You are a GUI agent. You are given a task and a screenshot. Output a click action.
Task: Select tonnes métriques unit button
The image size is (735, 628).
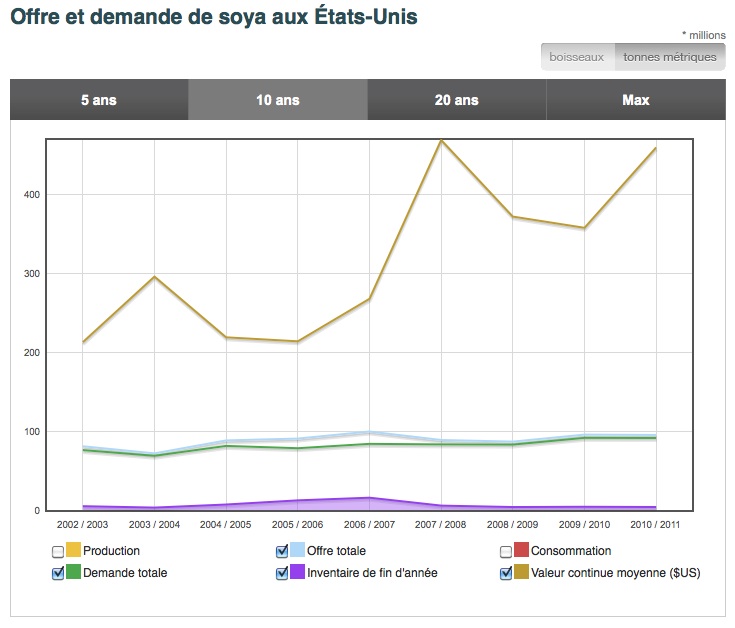click(x=669, y=57)
